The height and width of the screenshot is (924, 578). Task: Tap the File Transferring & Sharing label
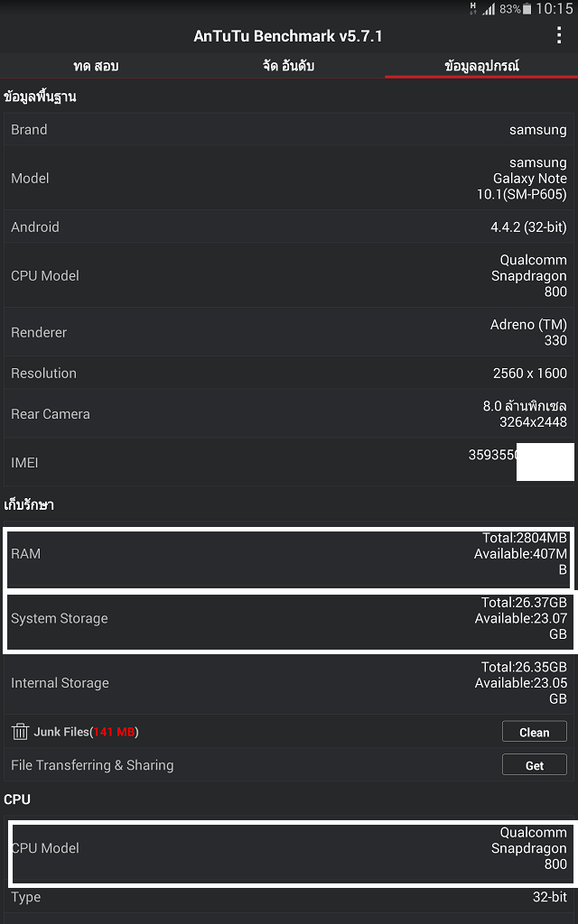92,765
